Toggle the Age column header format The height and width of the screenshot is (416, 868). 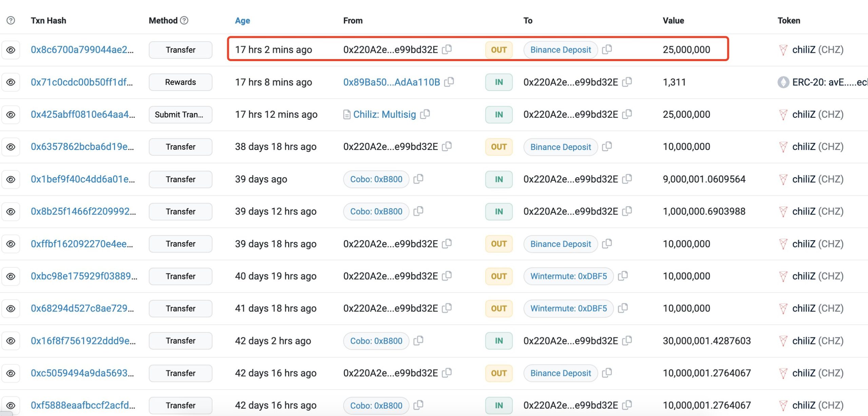click(x=242, y=20)
